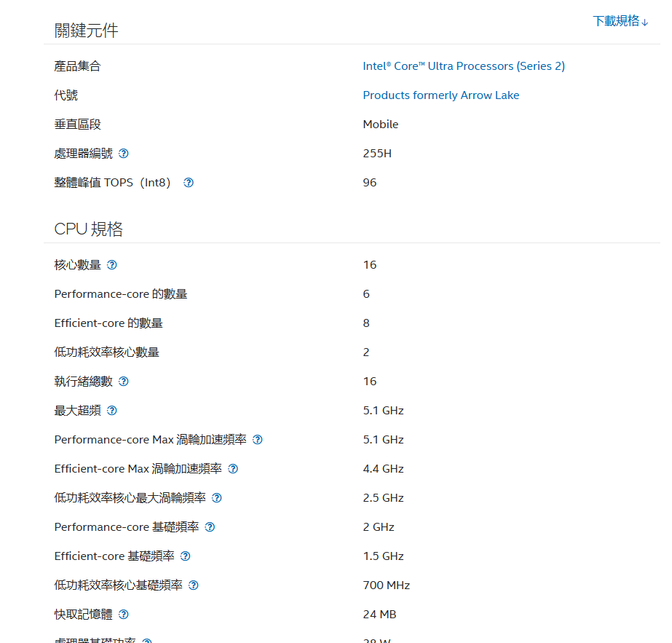Select the 1.5 GHz value
672x643 pixels.
383,556
